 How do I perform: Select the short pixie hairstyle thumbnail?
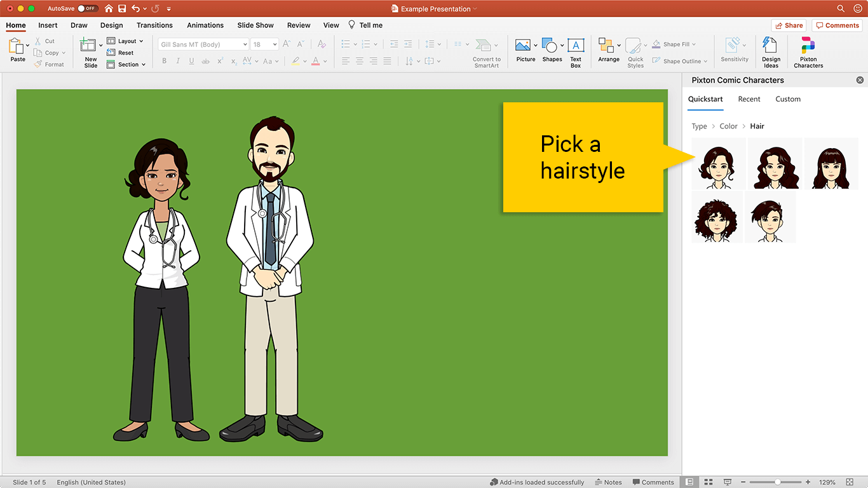(x=770, y=217)
